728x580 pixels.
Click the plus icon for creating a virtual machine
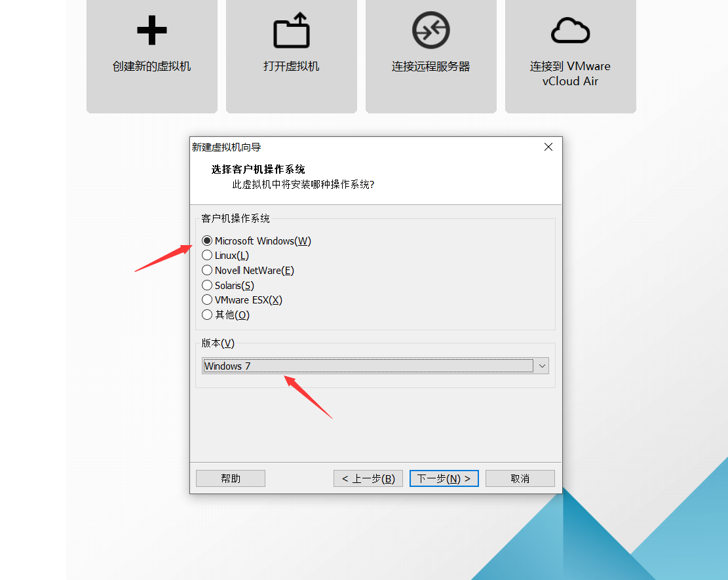click(x=152, y=30)
